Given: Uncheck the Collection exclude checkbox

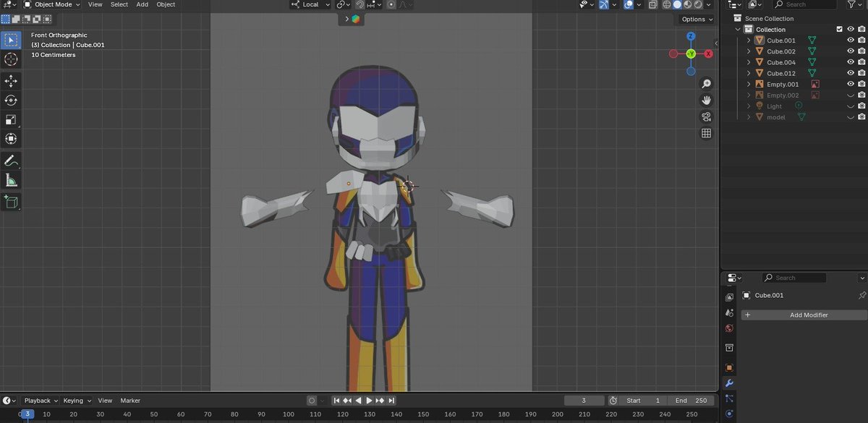Looking at the screenshot, I should 839,30.
